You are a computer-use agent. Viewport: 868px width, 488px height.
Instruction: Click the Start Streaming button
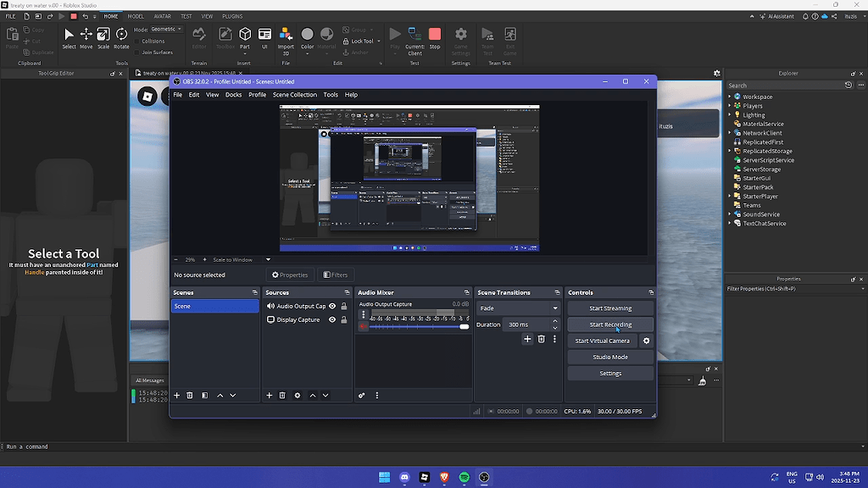tap(610, 308)
